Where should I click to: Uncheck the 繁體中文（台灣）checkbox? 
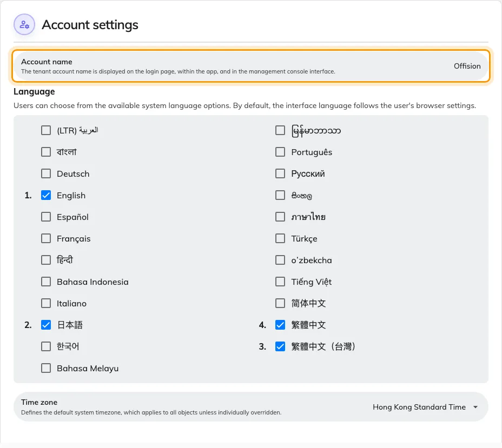280,346
